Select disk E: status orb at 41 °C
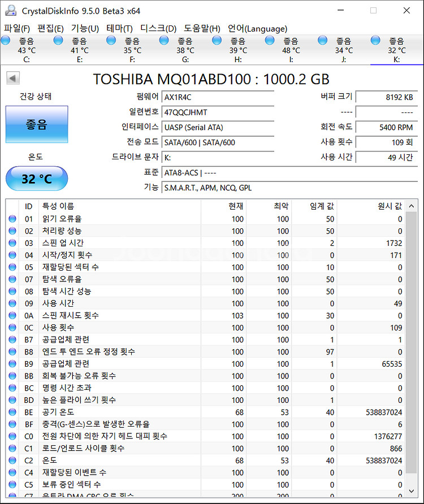424x504 pixels. pyautogui.click(x=58, y=41)
